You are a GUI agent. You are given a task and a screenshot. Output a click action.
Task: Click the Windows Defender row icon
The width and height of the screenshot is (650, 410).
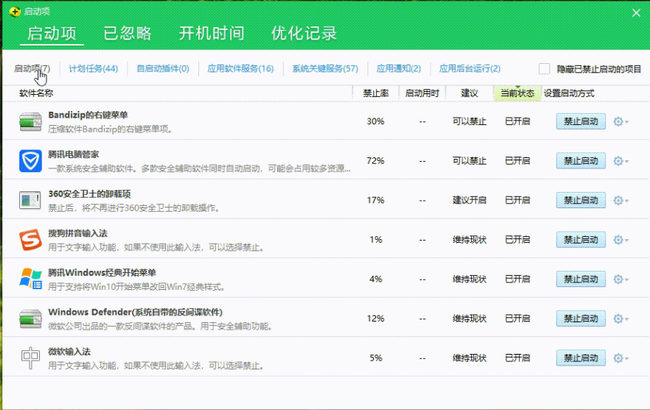(x=31, y=318)
